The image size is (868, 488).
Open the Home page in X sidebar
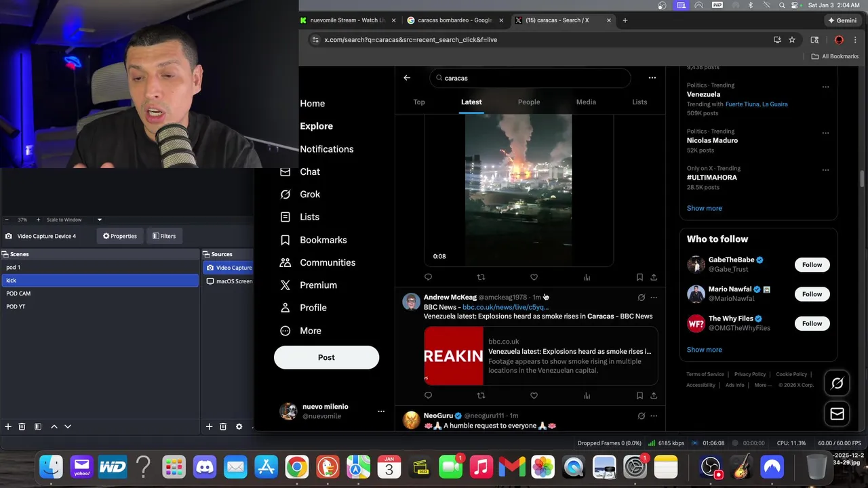point(312,104)
